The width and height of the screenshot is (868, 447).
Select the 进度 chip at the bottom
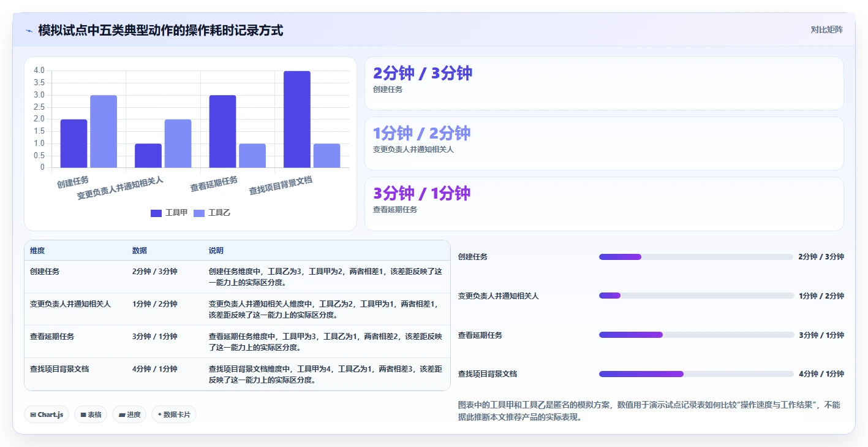129,415
